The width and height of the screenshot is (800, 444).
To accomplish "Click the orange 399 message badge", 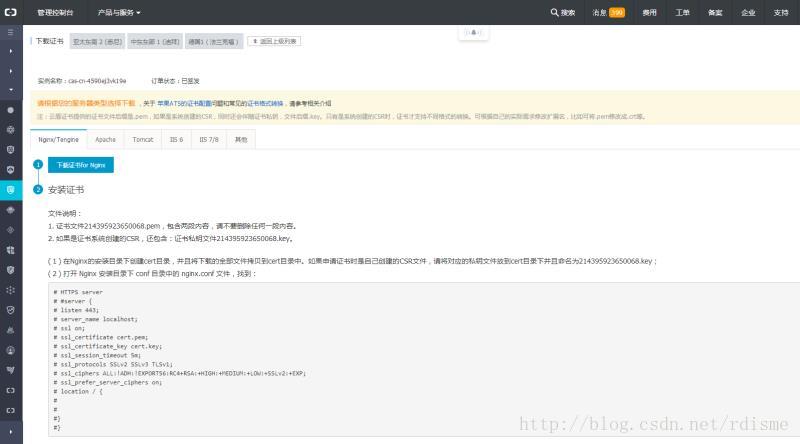I will [617, 12].
